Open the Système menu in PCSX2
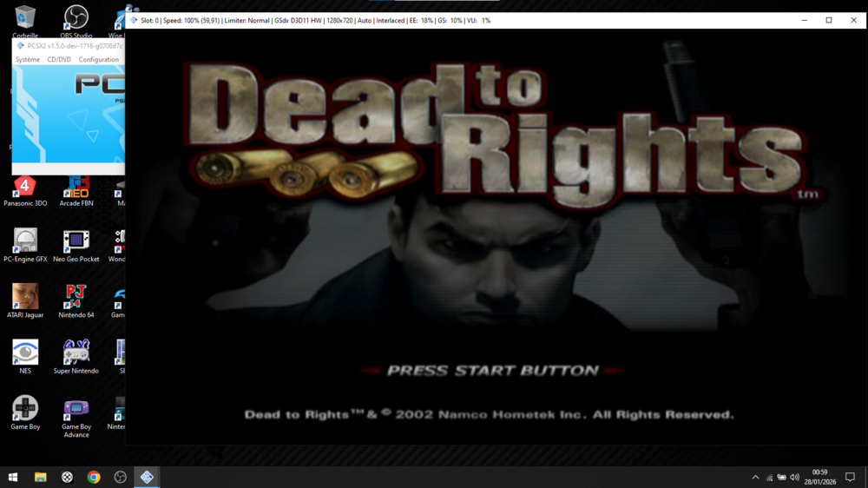Image resolution: width=868 pixels, height=488 pixels. 28,60
